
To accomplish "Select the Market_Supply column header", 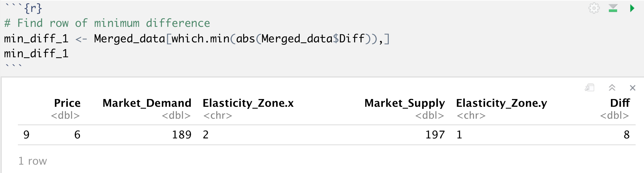I will pos(404,103).
